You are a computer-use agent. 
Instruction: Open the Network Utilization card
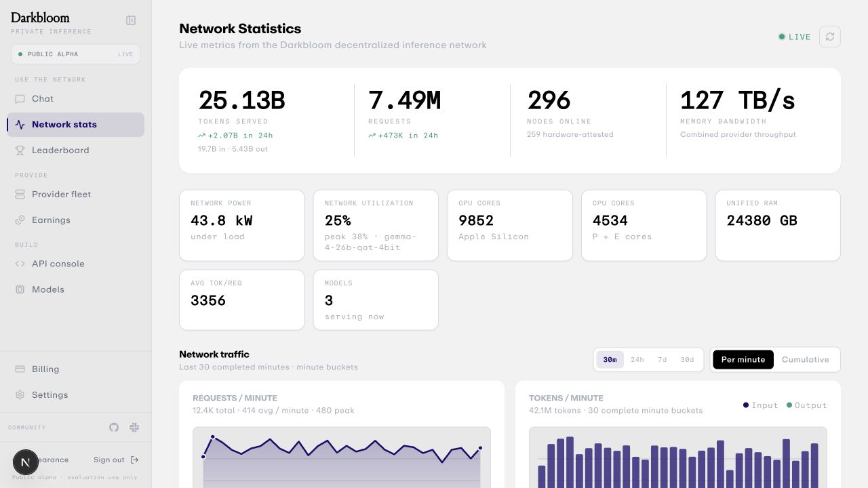(x=376, y=225)
